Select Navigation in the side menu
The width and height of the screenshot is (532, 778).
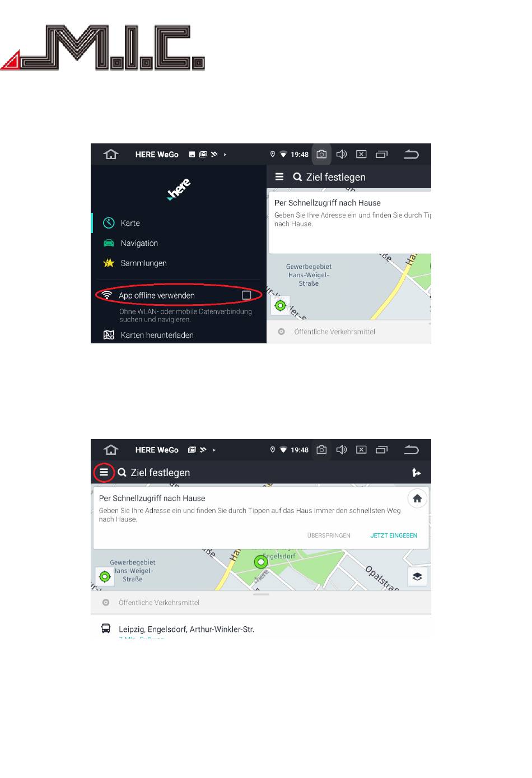(139, 243)
